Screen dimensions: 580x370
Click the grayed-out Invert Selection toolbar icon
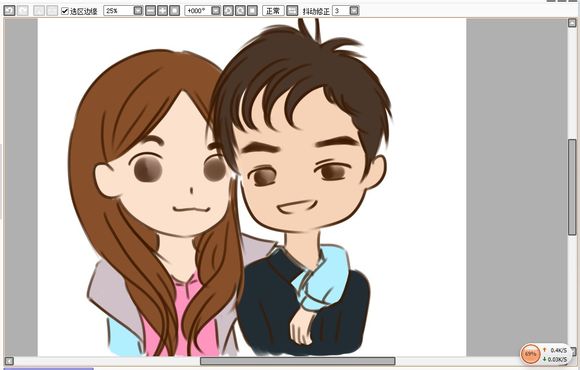[x=52, y=10]
